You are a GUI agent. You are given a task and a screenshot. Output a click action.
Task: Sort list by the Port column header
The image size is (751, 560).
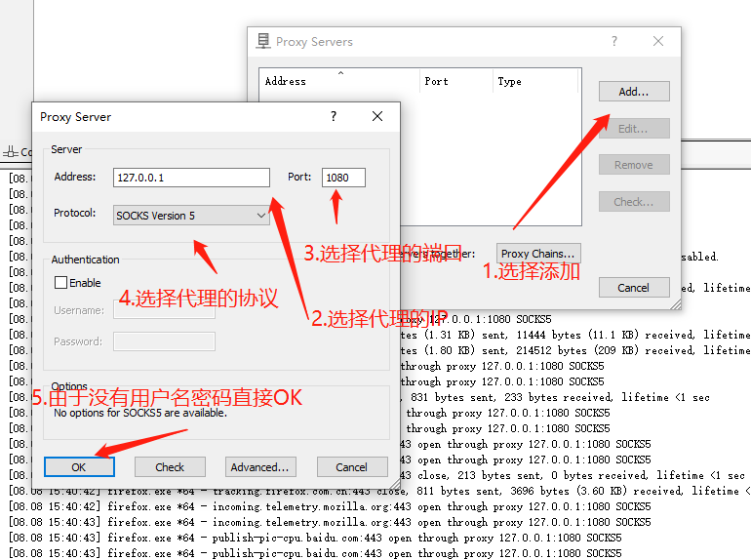click(456, 81)
